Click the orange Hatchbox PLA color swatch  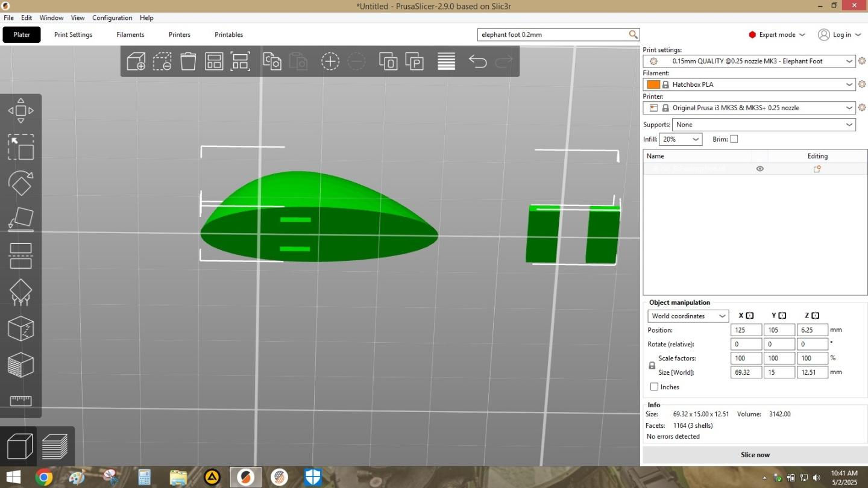(653, 84)
